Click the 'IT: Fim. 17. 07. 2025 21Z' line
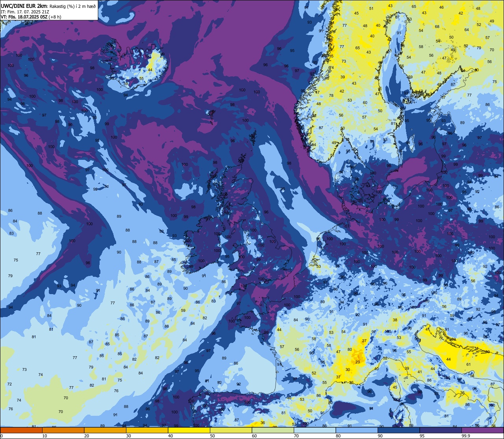The image size is (504, 439). tap(25, 12)
